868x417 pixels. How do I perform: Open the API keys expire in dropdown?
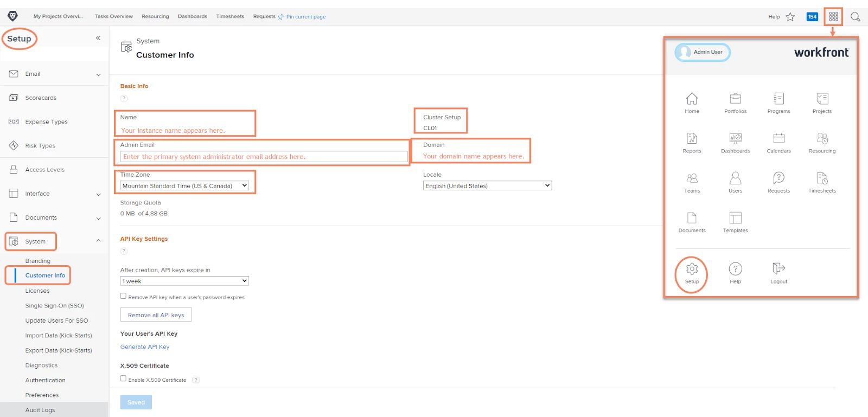184,281
